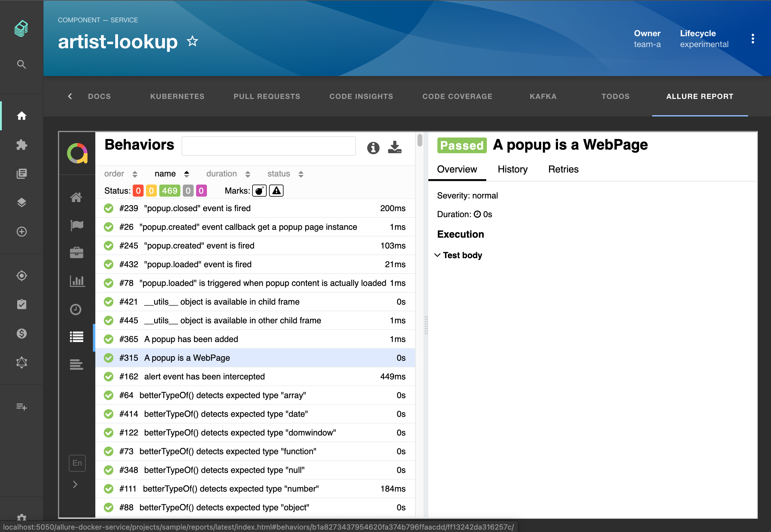Click the Behaviors list scrollbar thumb

[420, 140]
